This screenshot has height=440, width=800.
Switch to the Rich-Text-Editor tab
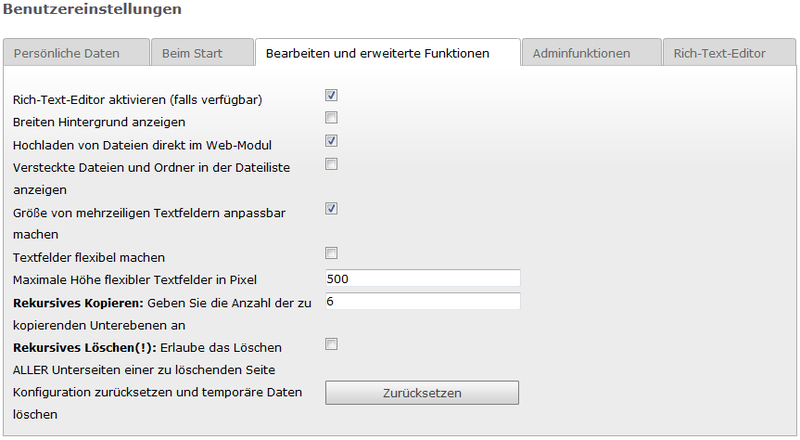730,53
